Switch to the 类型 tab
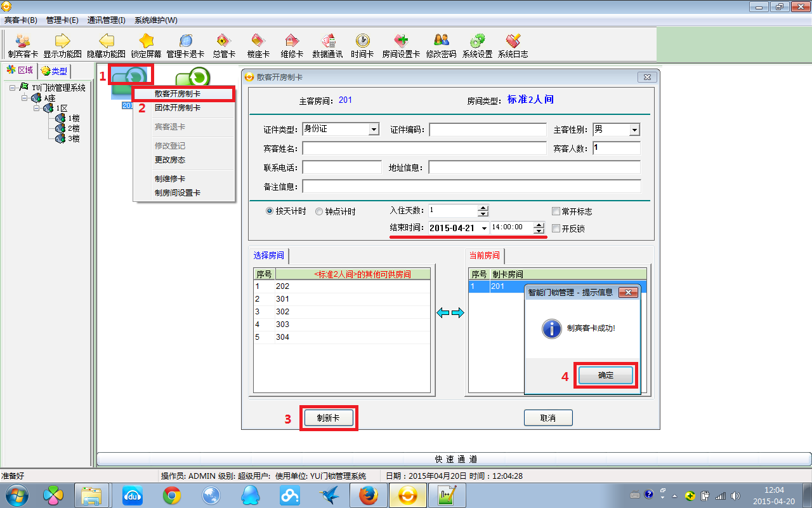 [x=55, y=71]
